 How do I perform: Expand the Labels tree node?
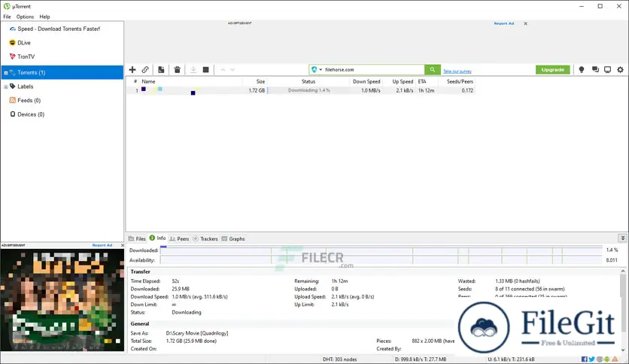click(x=5, y=86)
